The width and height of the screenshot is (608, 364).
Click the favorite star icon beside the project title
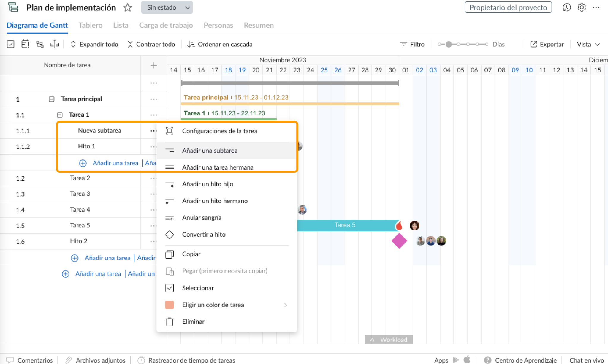point(128,7)
